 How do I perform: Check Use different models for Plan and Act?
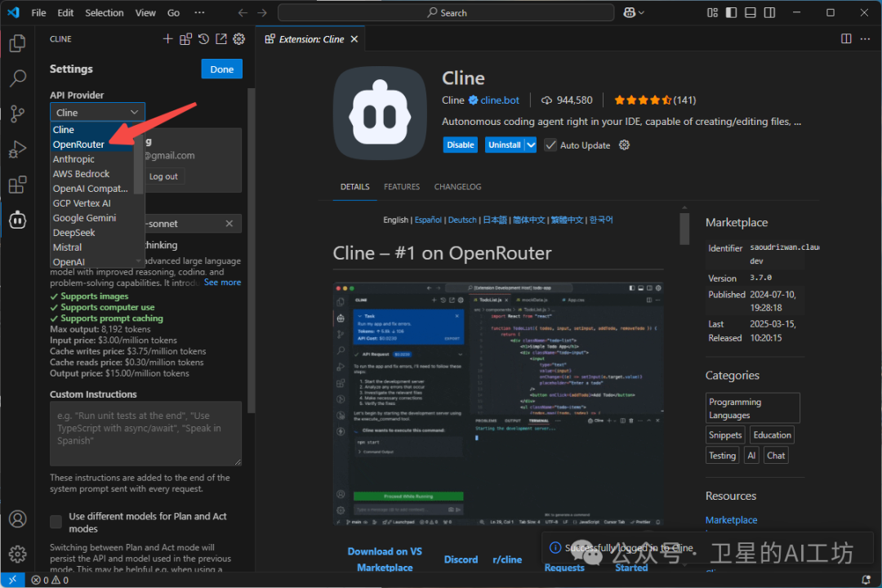tap(55, 521)
